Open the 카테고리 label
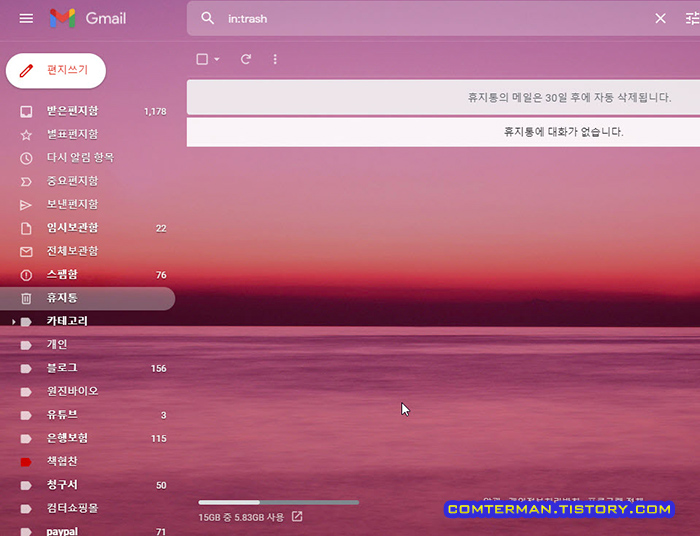Screen dimensions: 700x536 coord(67,321)
